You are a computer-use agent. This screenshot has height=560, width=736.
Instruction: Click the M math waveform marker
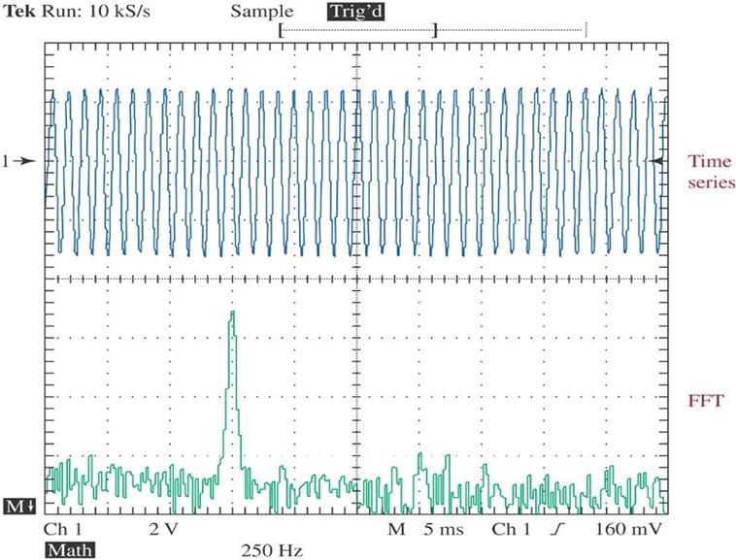click(x=18, y=507)
